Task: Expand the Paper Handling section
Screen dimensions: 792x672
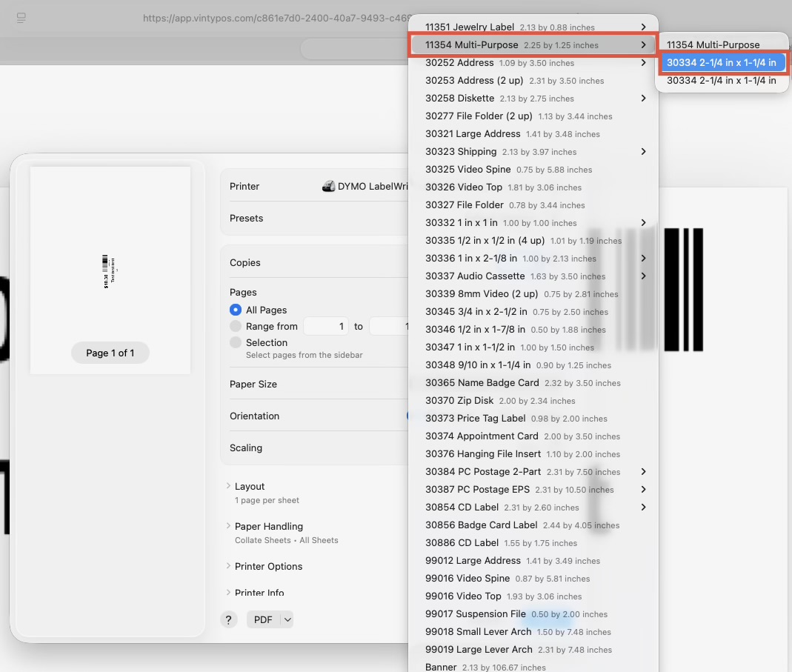Action: click(228, 526)
